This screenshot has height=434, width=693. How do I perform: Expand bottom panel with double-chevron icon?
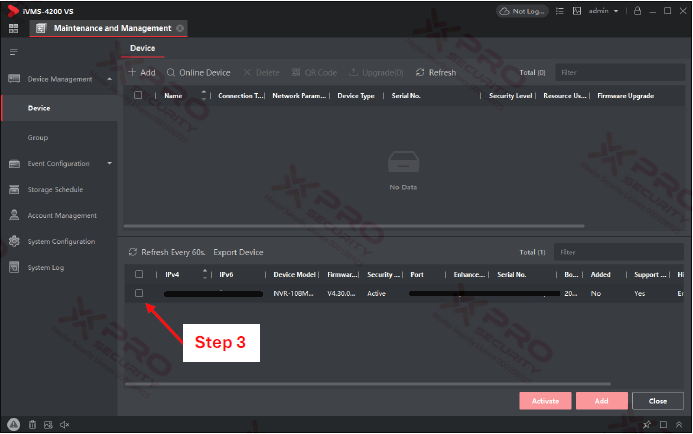coord(679,425)
